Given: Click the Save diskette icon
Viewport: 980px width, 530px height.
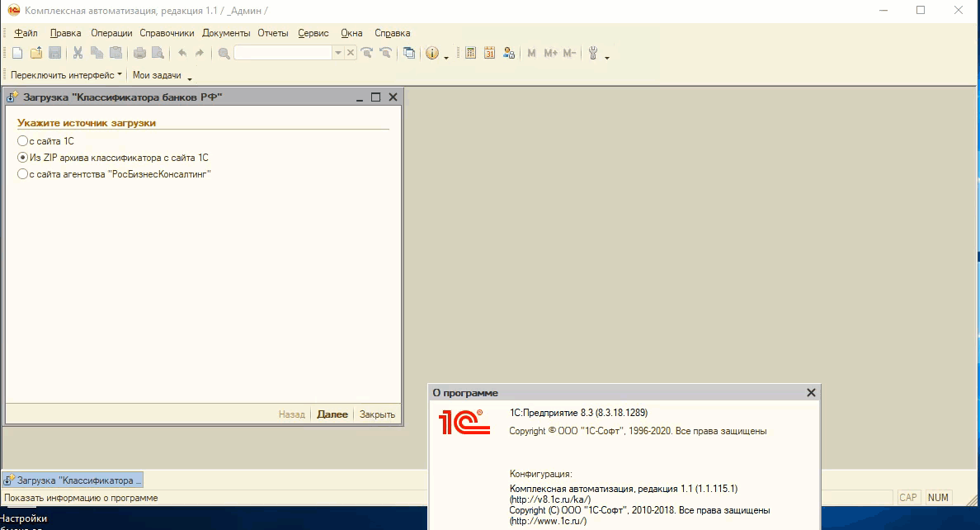Looking at the screenshot, I should tap(55, 53).
